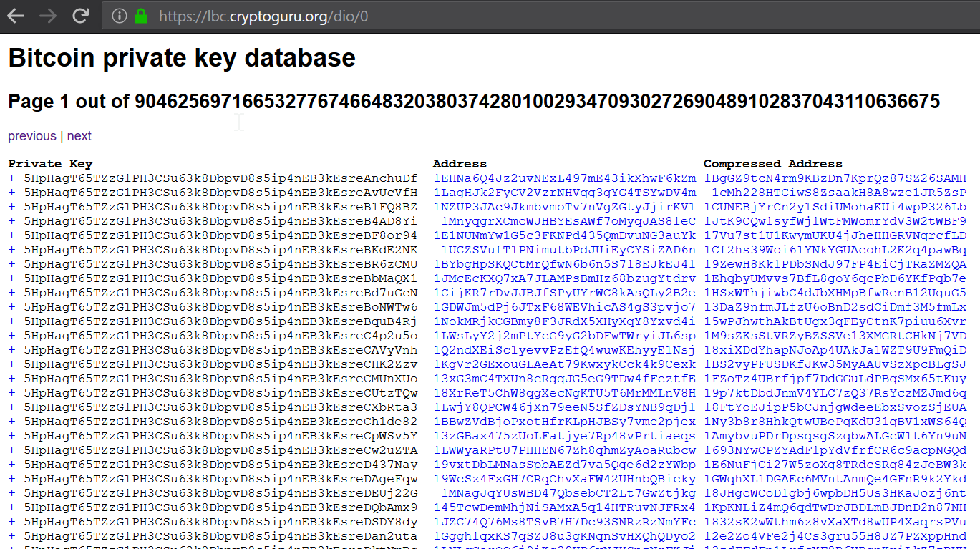Image resolution: width=980 pixels, height=549 pixels.
Task: Open compressed address starting 18xiXDdYhapN
Action: pos(835,350)
